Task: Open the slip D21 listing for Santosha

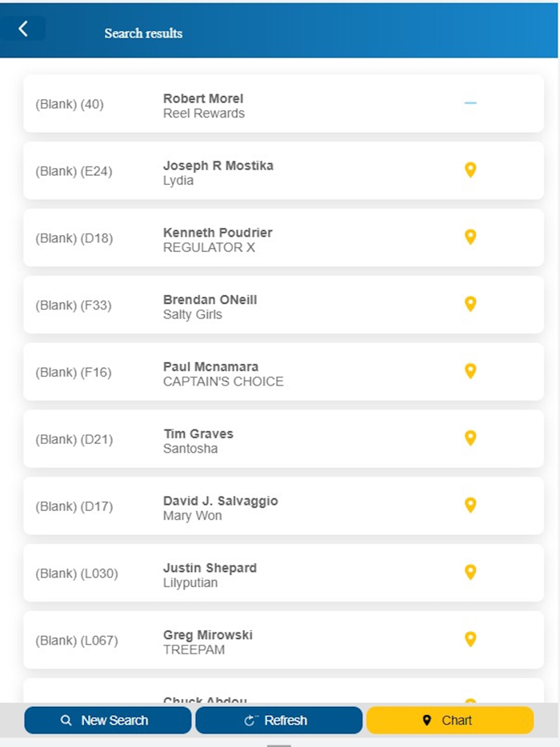Action: [x=280, y=438]
